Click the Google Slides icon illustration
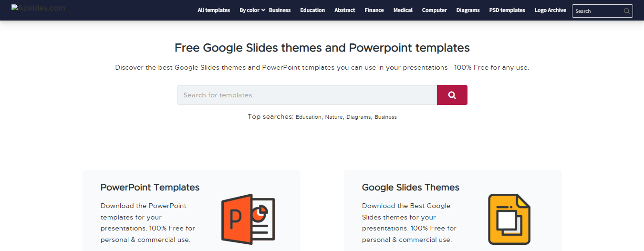The height and width of the screenshot is (251, 644). [509, 219]
